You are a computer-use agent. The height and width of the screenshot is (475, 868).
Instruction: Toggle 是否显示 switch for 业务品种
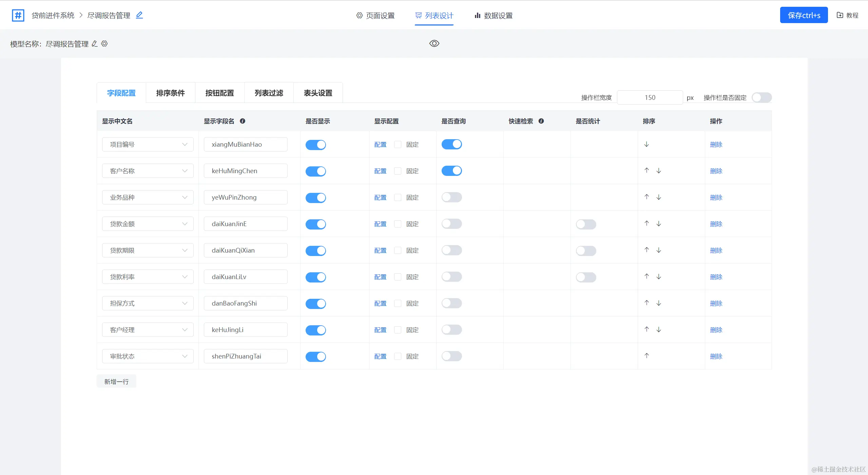pos(315,198)
